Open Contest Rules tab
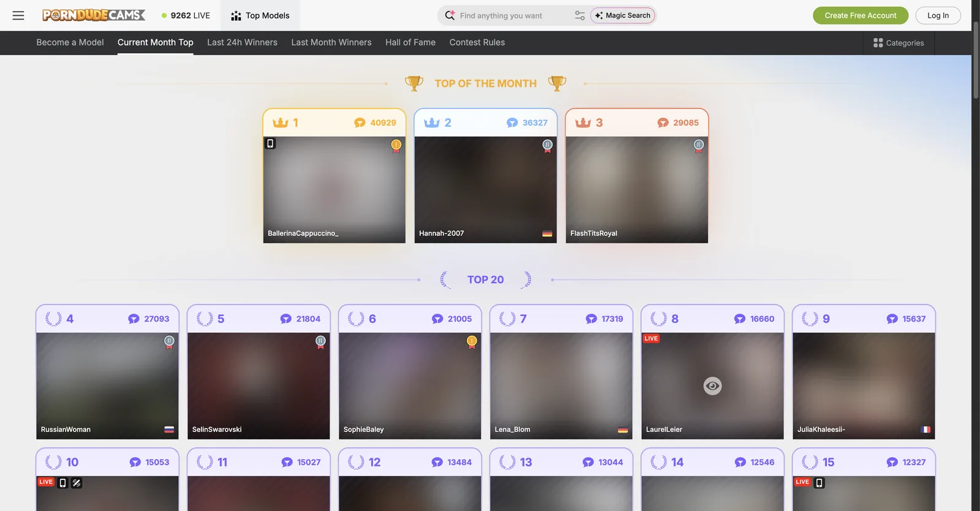980x511 pixels. click(477, 42)
